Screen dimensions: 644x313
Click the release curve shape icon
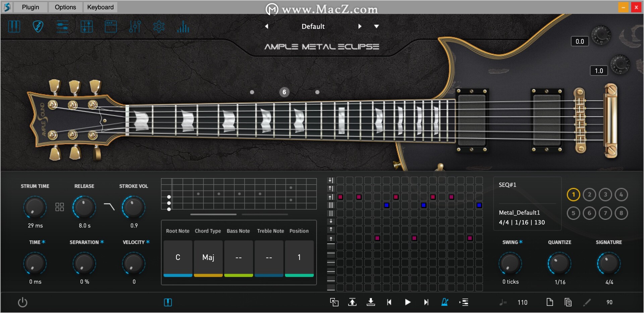pyautogui.click(x=109, y=207)
